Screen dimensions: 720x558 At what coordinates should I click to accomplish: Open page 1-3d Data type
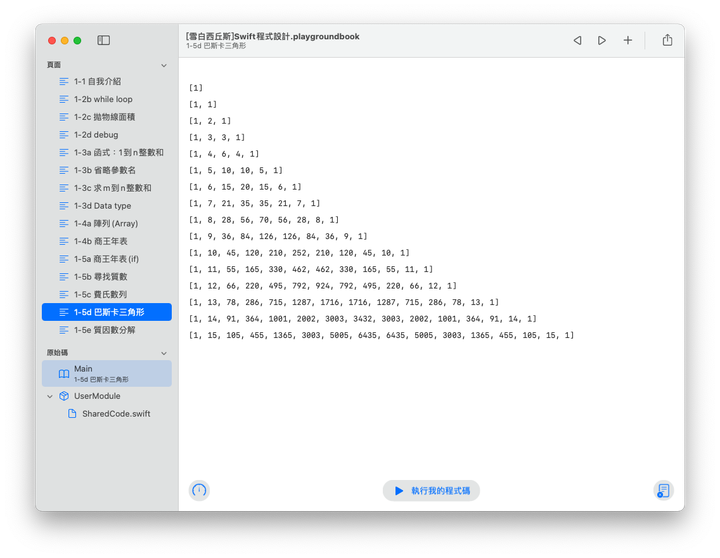tap(107, 206)
